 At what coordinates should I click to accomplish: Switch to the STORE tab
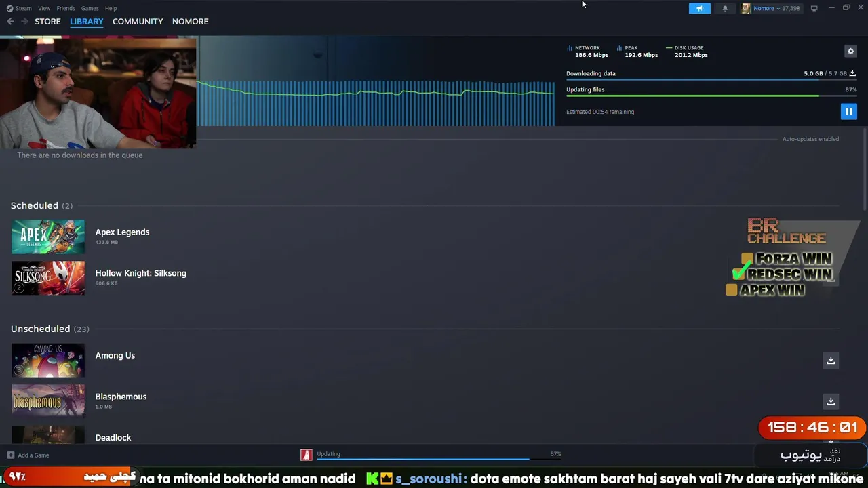tap(47, 22)
